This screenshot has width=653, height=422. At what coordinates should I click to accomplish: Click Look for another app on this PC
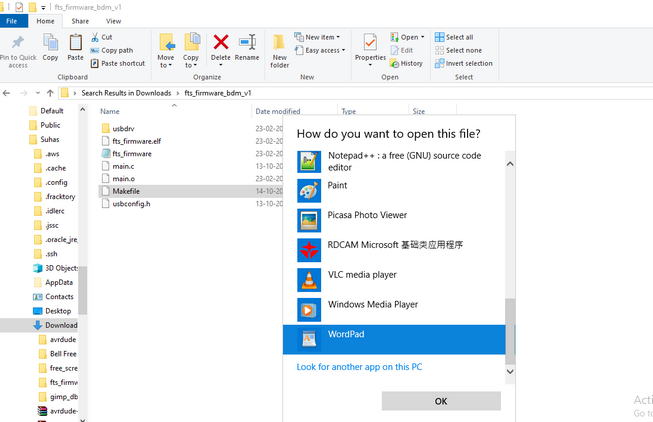click(x=359, y=367)
